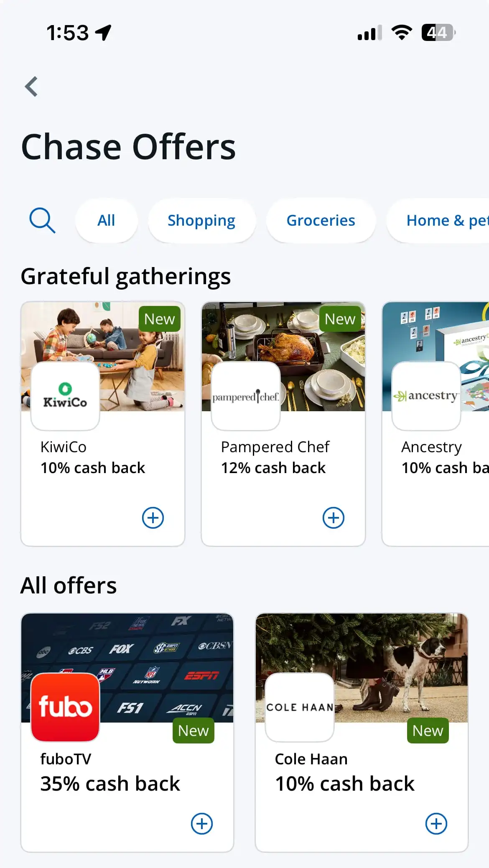The height and width of the screenshot is (868, 489).
Task: Switch to the Shopping category
Action: [201, 220]
